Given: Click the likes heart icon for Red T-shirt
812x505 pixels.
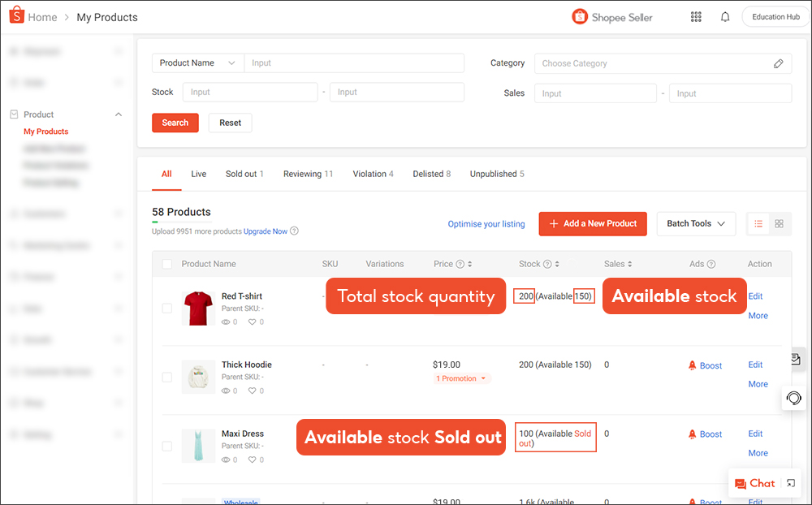Looking at the screenshot, I should tap(253, 322).
